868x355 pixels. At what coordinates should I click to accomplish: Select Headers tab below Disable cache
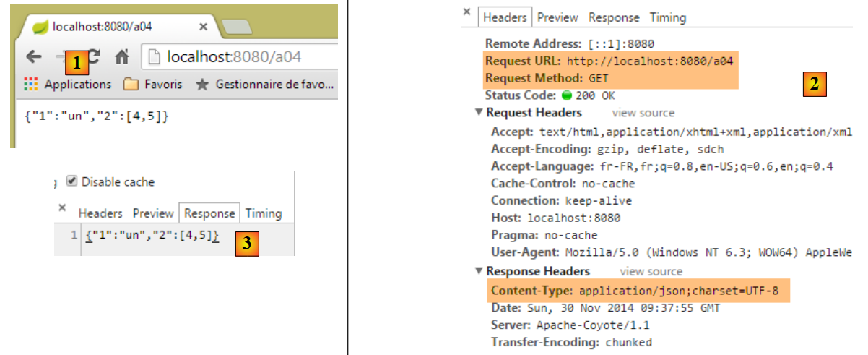coord(100,213)
